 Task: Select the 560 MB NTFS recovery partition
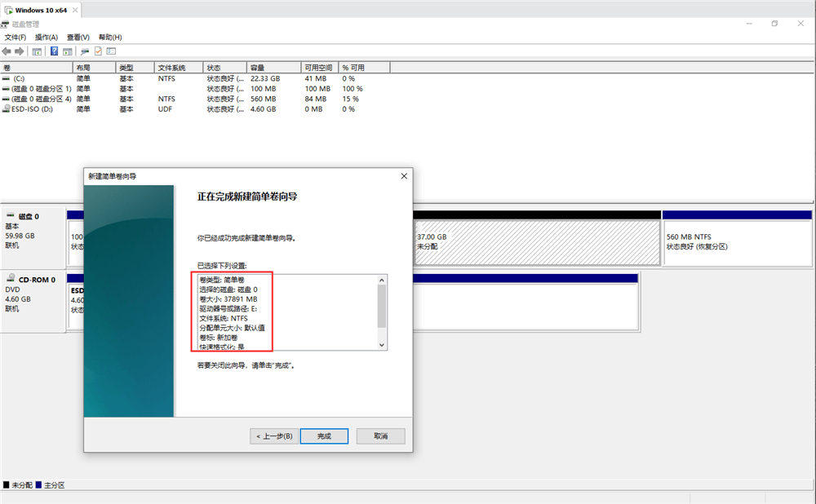click(x=737, y=242)
